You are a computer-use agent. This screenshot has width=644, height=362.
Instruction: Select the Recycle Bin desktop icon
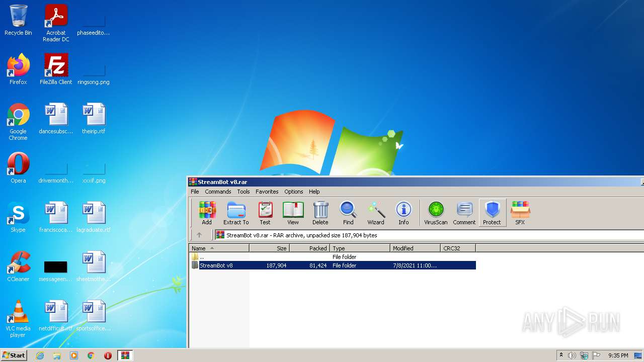18,20
